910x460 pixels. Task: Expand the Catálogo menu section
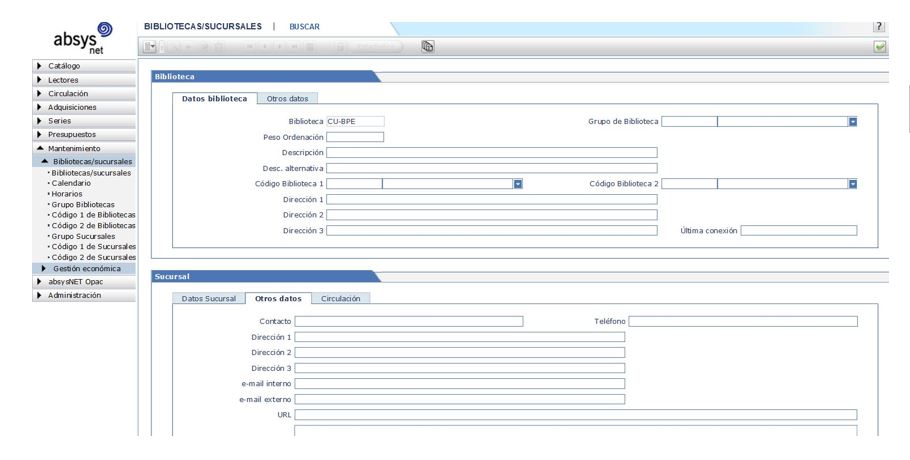[40, 66]
